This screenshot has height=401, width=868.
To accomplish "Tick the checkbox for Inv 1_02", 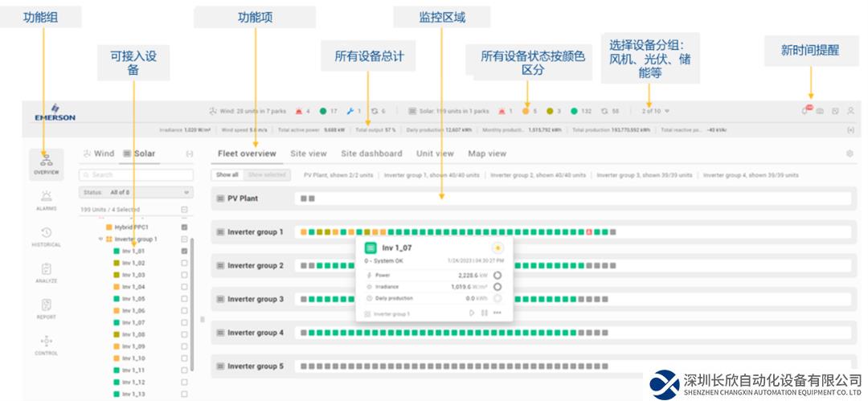I will [184, 263].
